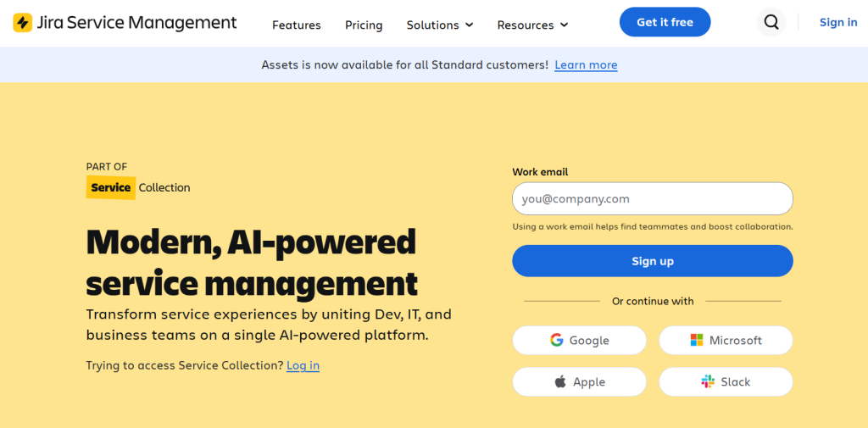Click the "PART OF" label
The image size is (868, 428).
(107, 166)
